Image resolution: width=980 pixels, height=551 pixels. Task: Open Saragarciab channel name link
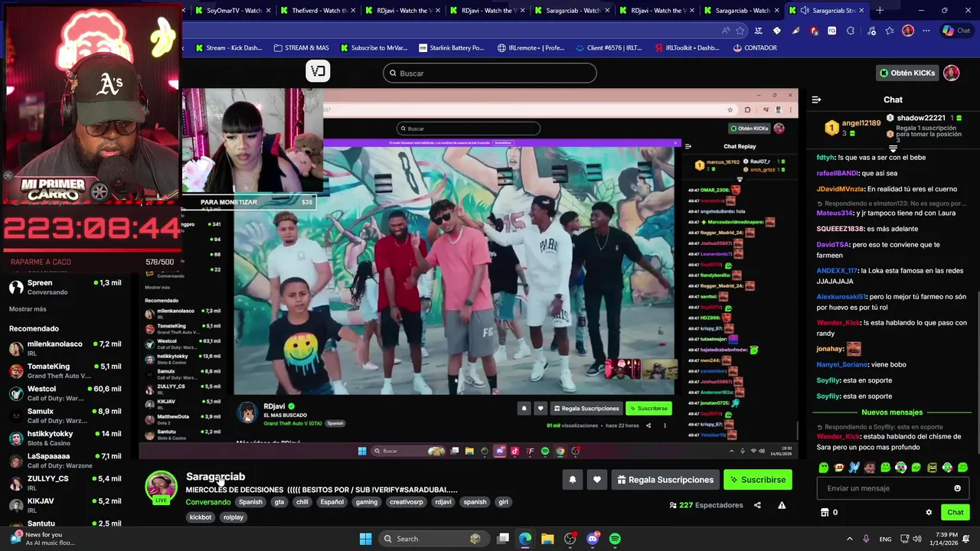(x=215, y=477)
